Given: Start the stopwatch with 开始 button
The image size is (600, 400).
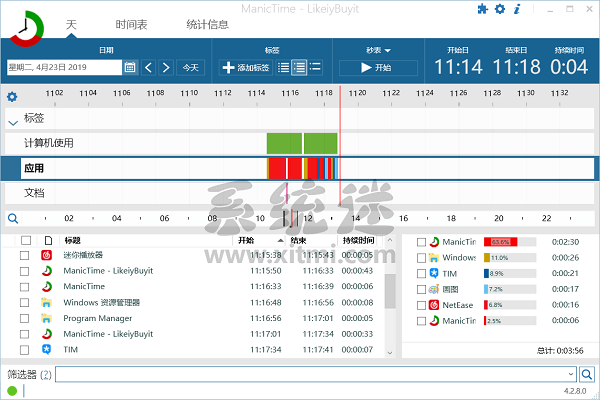Looking at the screenshot, I should [x=378, y=67].
